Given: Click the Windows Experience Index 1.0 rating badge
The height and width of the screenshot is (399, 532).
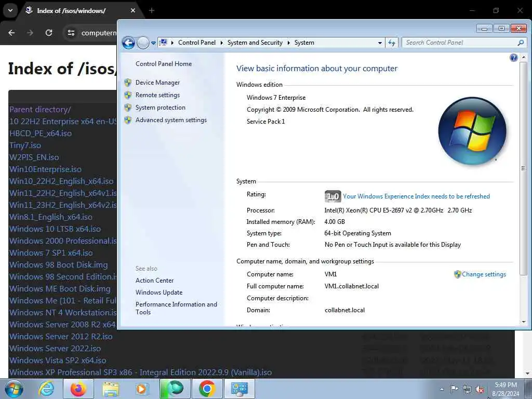Looking at the screenshot, I should click(x=332, y=196).
